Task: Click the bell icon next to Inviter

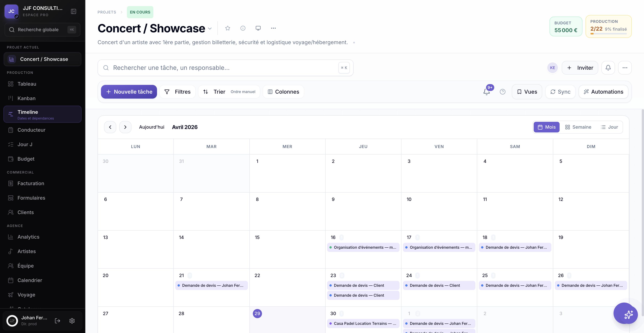Action: (608, 68)
